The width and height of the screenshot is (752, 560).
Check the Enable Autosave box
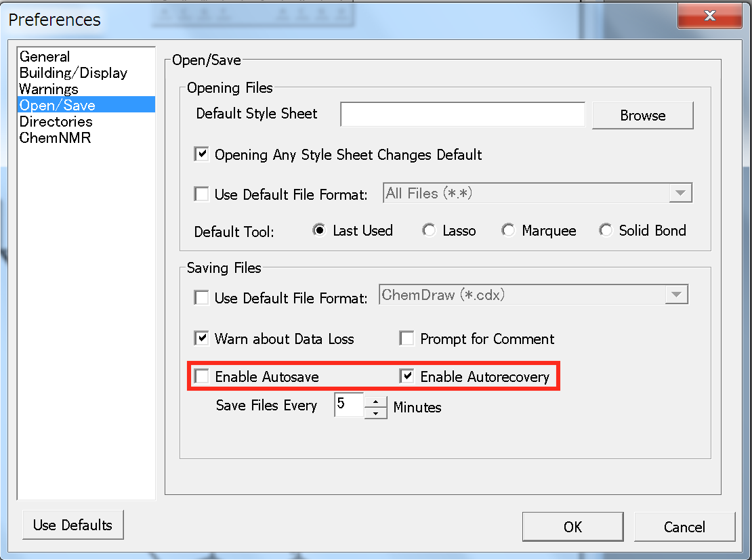202,376
